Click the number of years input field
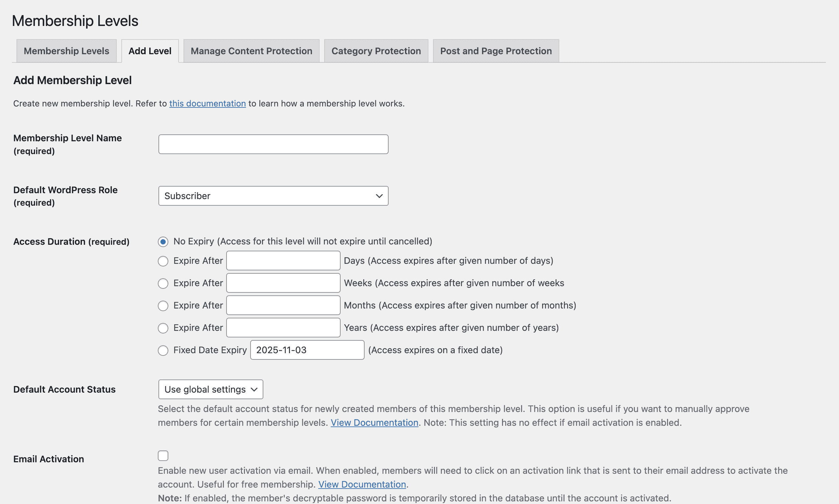Image resolution: width=839 pixels, height=504 pixels. (x=283, y=328)
